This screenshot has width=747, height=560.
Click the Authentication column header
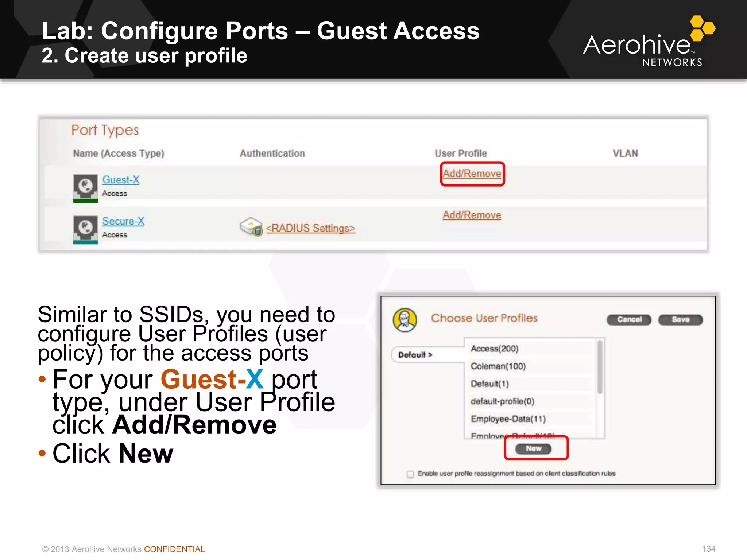tap(272, 153)
